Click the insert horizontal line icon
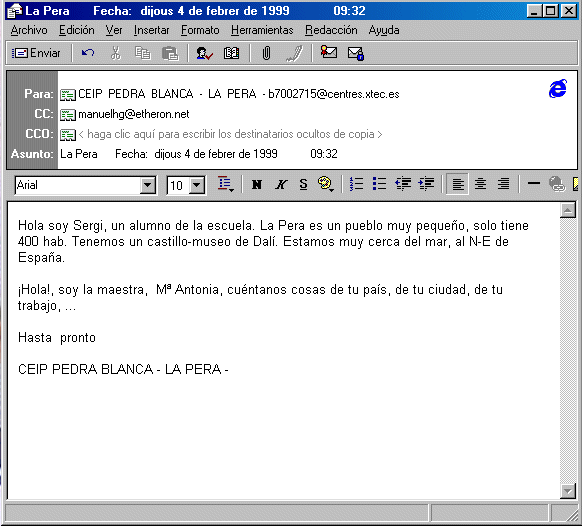The image size is (582, 526). click(x=533, y=184)
